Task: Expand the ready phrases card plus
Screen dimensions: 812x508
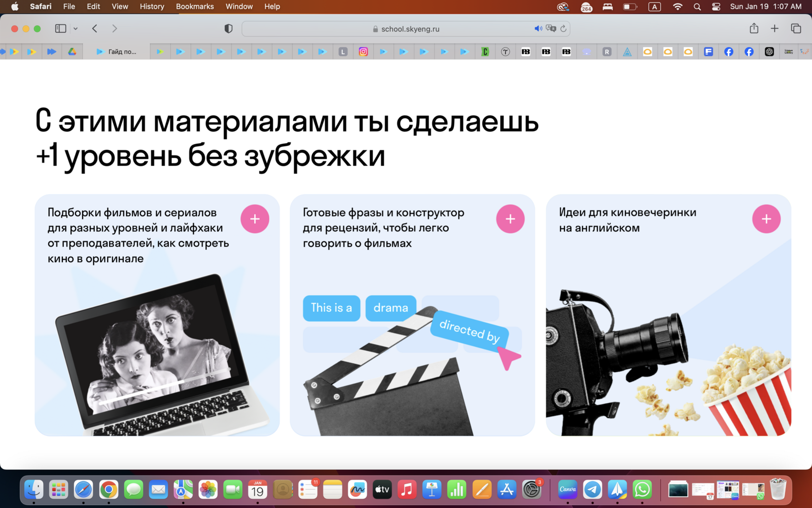Action: [510, 219]
